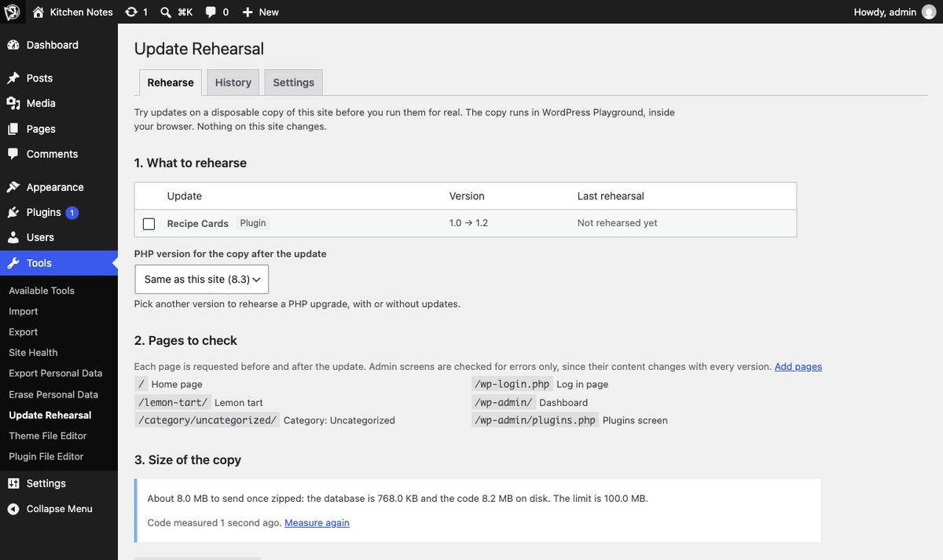Click the Measure again link
The width and height of the screenshot is (943, 560).
(x=317, y=522)
